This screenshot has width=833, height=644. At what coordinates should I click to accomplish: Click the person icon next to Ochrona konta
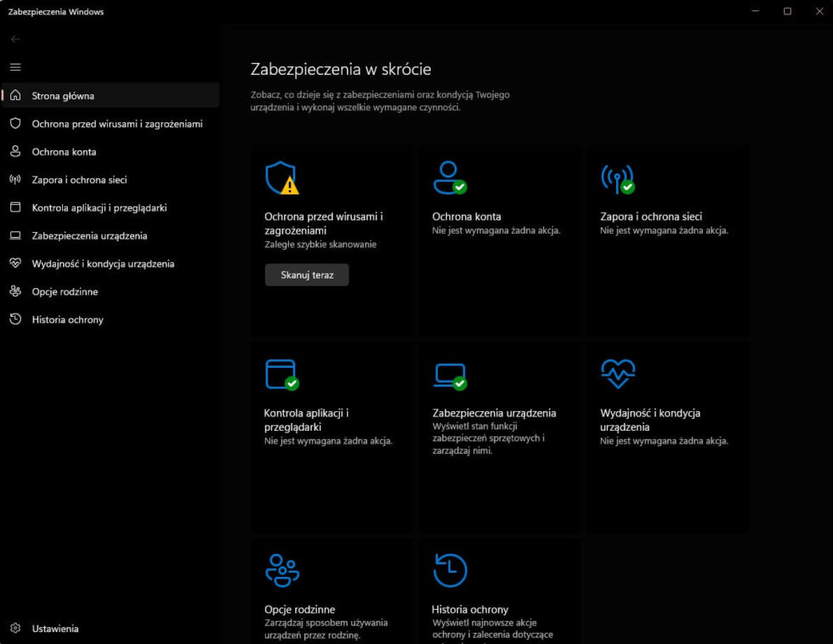click(x=15, y=151)
